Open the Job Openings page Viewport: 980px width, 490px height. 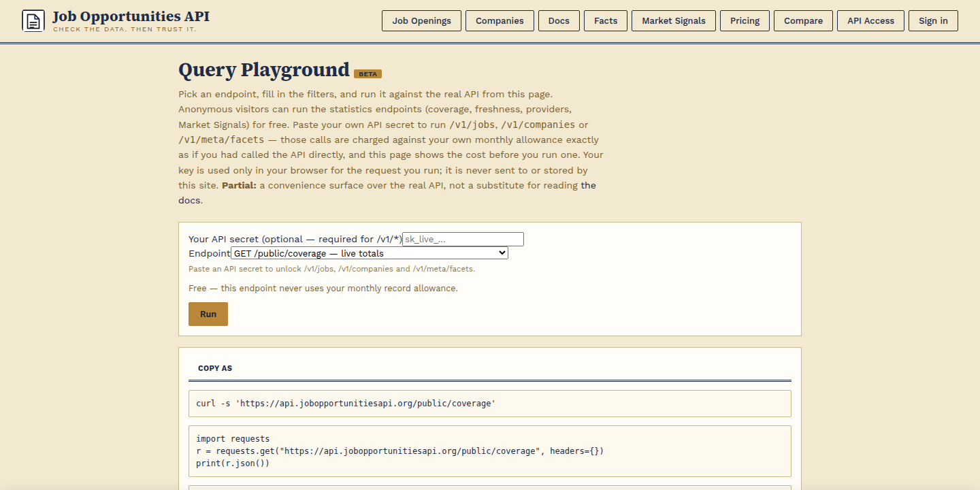pyautogui.click(x=422, y=20)
